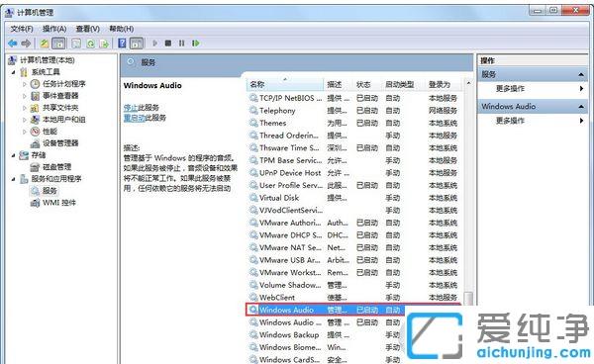
Task: Collapse the 服务和应用程序 tree node
Action: (14, 179)
